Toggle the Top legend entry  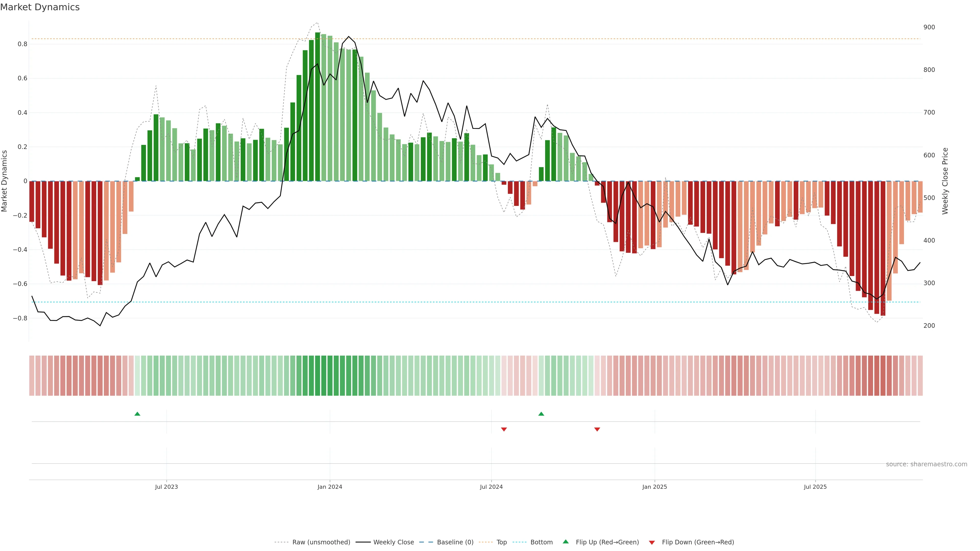(x=501, y=542)
